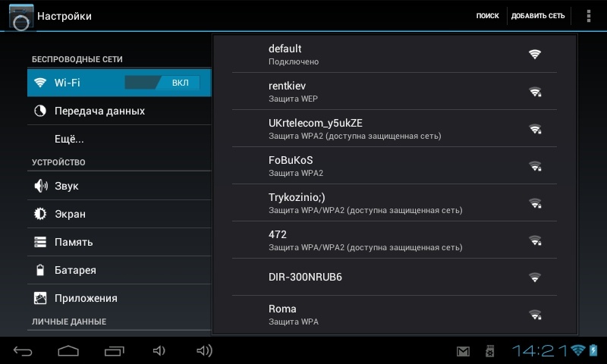Viewport: 607px width, 364px height.
Task: Expand the Ещё... wireless options
Action: click(x=69, y=139)
